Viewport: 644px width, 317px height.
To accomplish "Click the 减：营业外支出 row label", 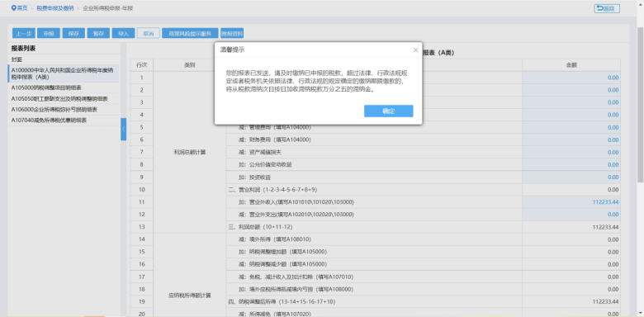I will [x=296, y=215].
